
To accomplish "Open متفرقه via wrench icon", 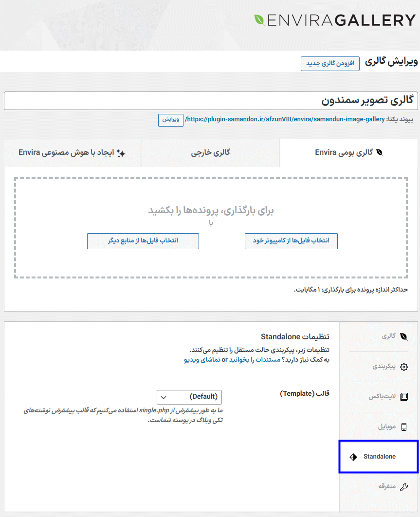I will coord(403,486).
